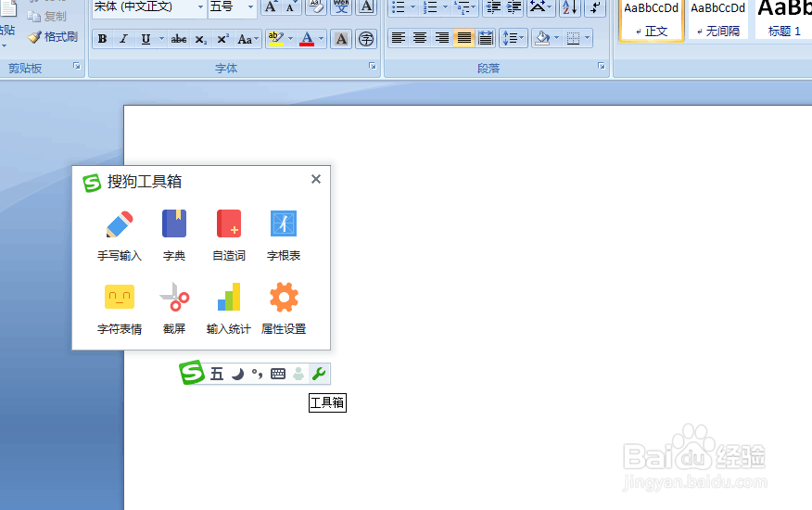
Task: Toggle bold formatting
Action: [x=103, y=39]
